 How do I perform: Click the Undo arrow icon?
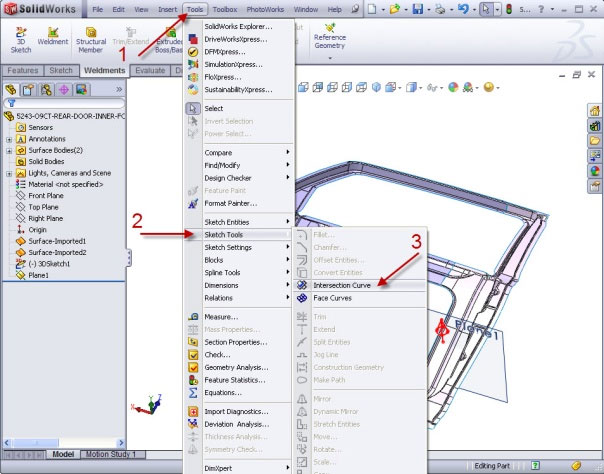click(x=463, y=9)
